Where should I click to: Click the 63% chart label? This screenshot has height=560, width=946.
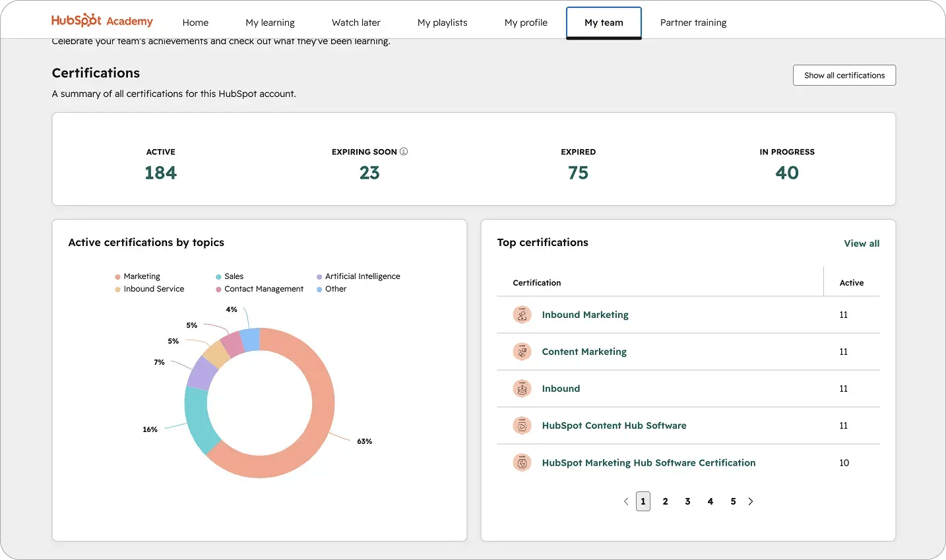click(365, 441)
